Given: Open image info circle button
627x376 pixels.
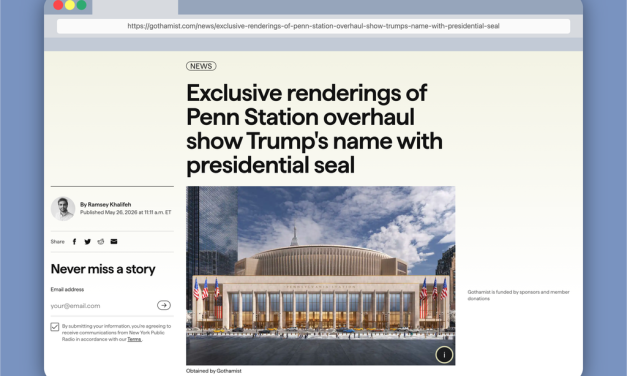Looking at the screenshot, I should click(444, 355).
